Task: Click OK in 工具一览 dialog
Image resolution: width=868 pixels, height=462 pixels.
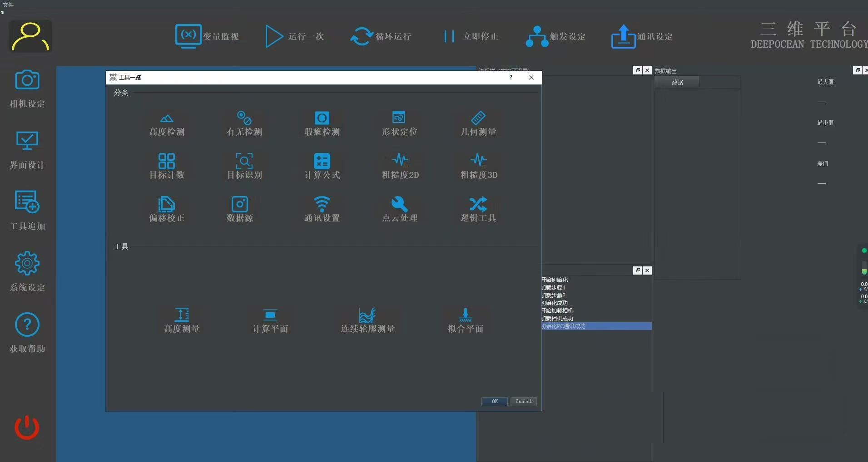Action: coord(495,401)
